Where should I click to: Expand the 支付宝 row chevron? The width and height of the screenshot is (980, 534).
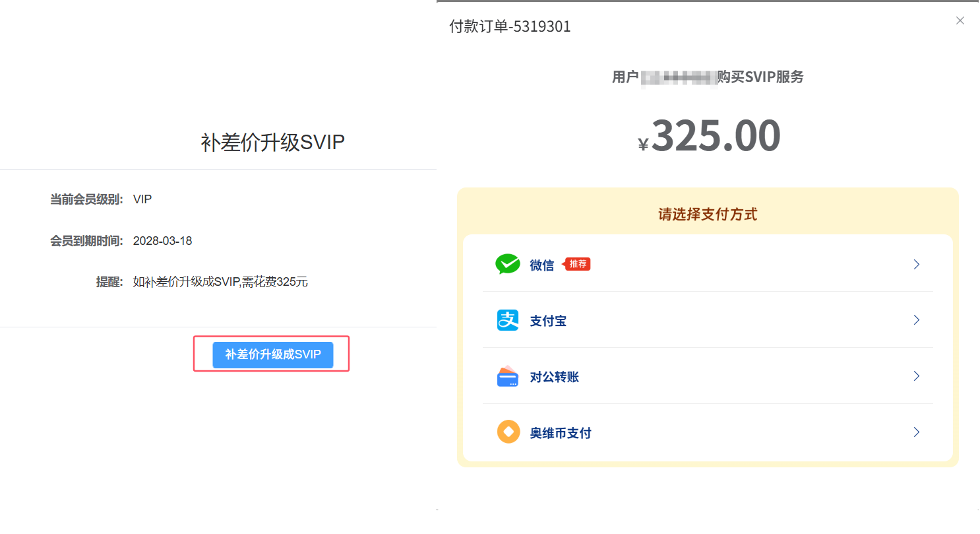point(916,320)
